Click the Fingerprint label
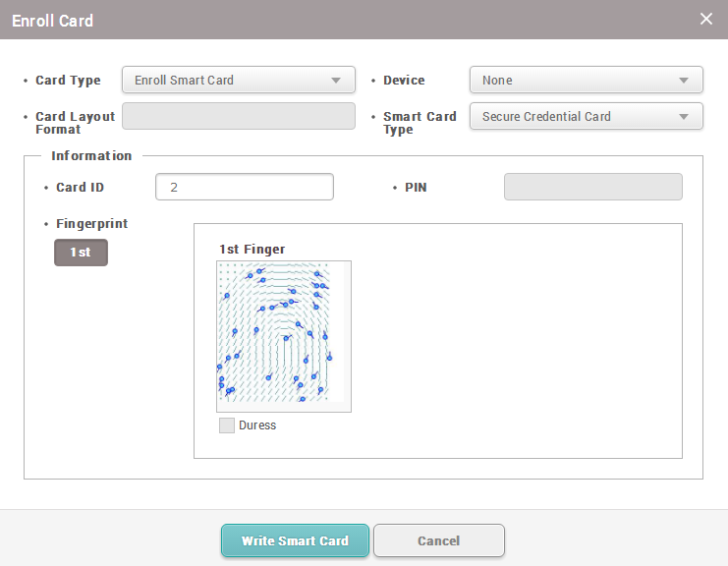Screen dimensions: 728x566 click(91, 223)
